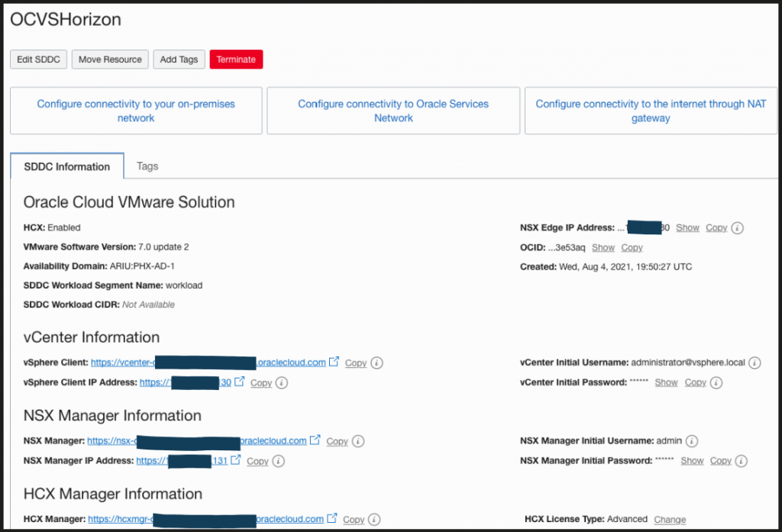Open external link icon for vSphere Client IP Address
Image resolution: width=782 pixels, height=532 pixels.
tap(239, 382)
